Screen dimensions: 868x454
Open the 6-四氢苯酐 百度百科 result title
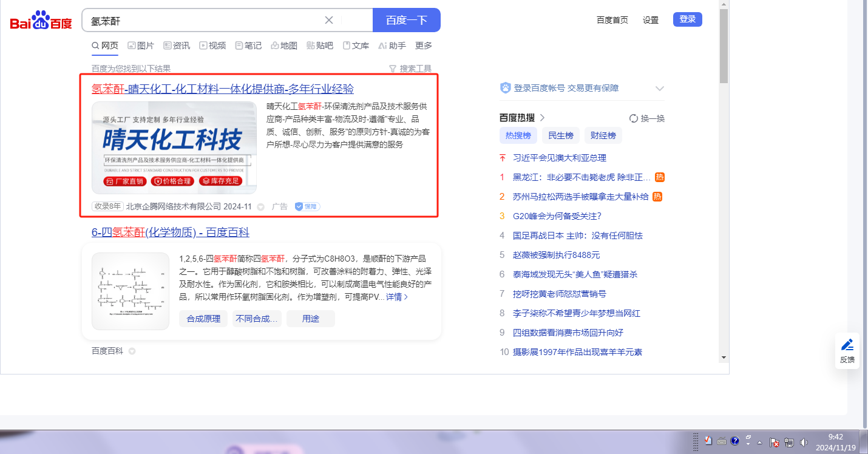[171, 232]
